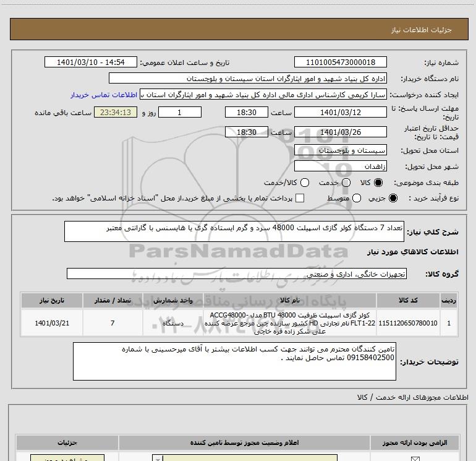Click the quantity cell showing 7
Screen dimensions: 476x461
tap(113, 323)
